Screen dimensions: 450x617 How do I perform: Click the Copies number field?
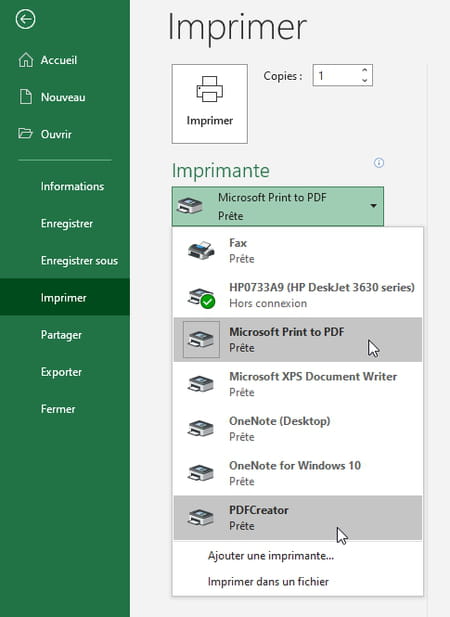[x=337, y=75]
